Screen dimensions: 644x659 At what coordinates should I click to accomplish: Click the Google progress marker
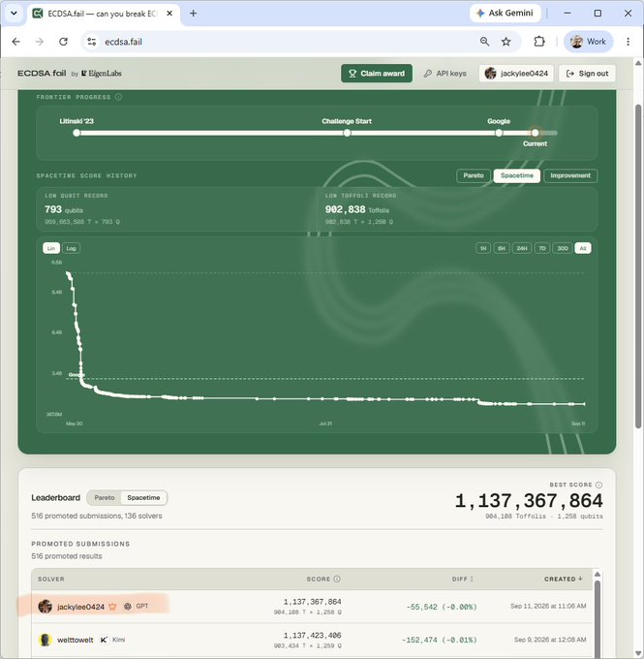pyautogui.click(x=499, y=133)
